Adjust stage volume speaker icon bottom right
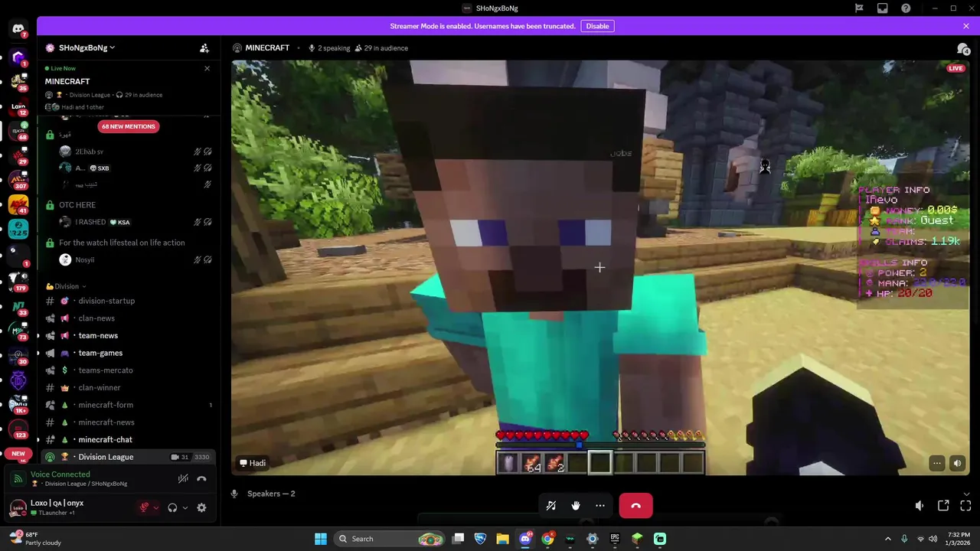980x551 pixels. click(x=920, y=506)
